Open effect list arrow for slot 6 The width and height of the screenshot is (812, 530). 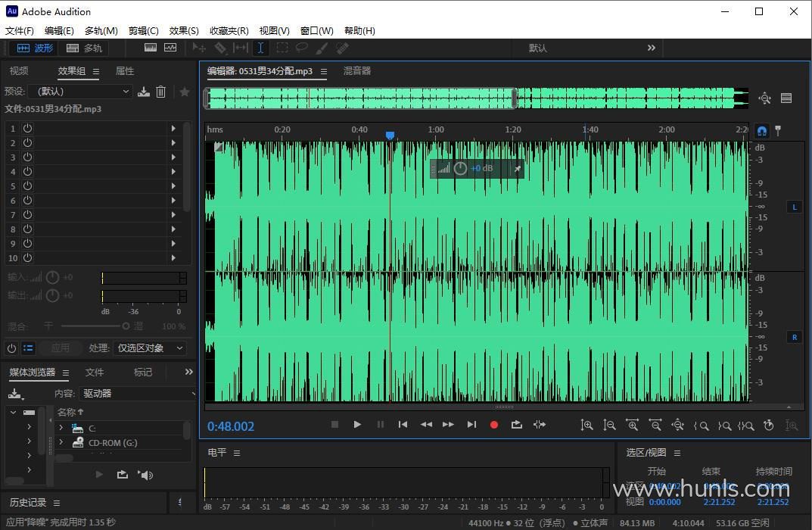(x=173, y=200)
